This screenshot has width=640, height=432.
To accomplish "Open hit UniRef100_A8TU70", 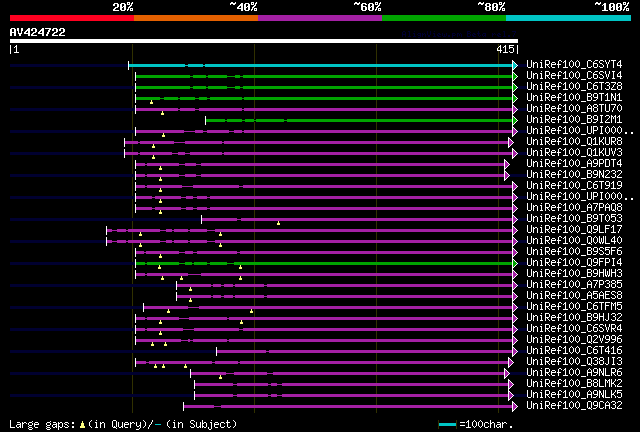I will 574,108.
